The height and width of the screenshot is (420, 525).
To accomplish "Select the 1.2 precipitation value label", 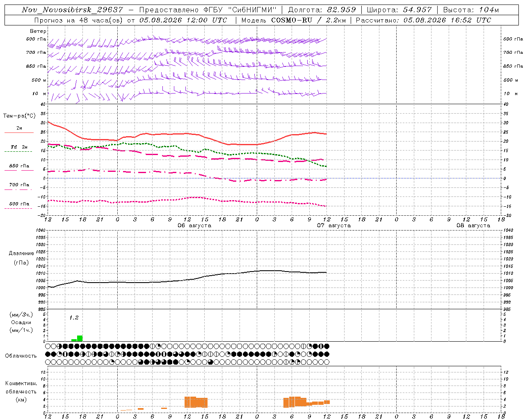I will point(74,318).
